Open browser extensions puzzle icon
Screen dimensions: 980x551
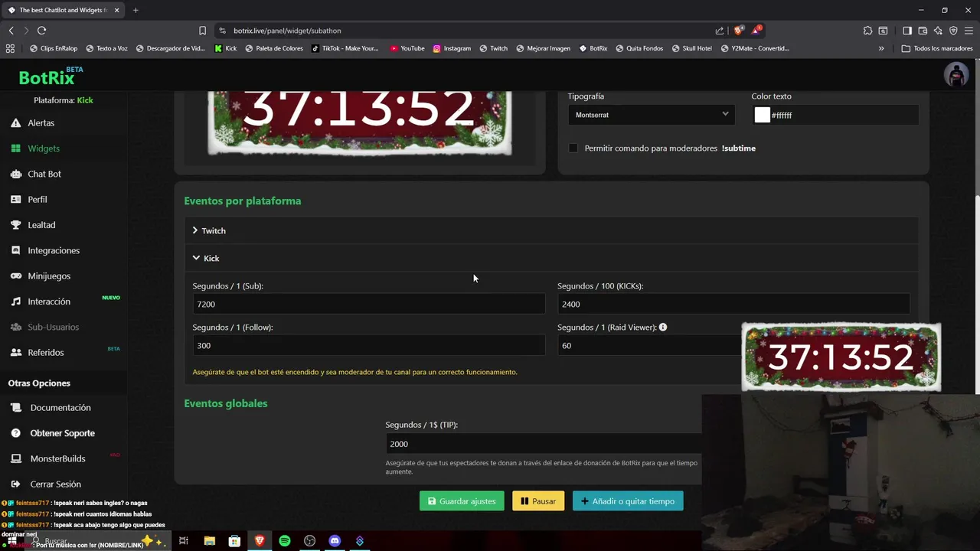(867, 31)
